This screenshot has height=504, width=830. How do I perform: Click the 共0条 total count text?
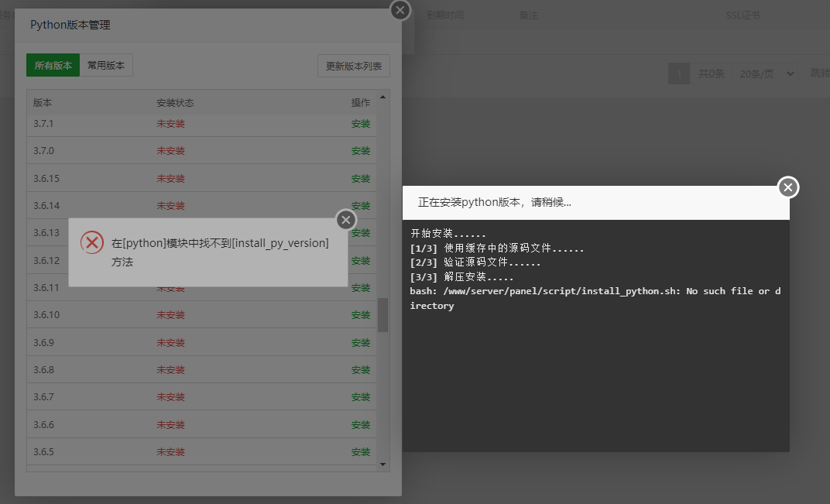pos(711,74)
